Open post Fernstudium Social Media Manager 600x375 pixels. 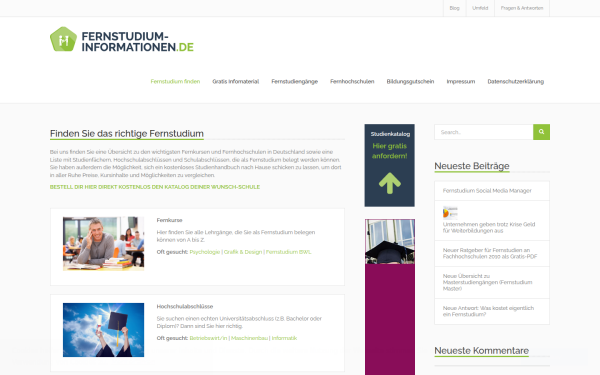pos(487,191)
